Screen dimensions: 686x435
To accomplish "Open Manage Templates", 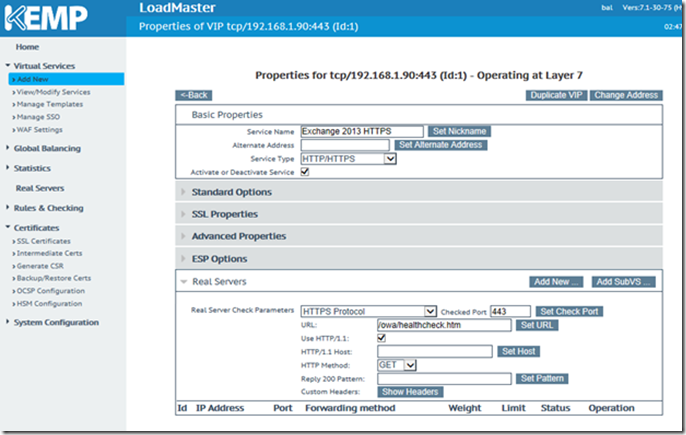I will [49, 104].
